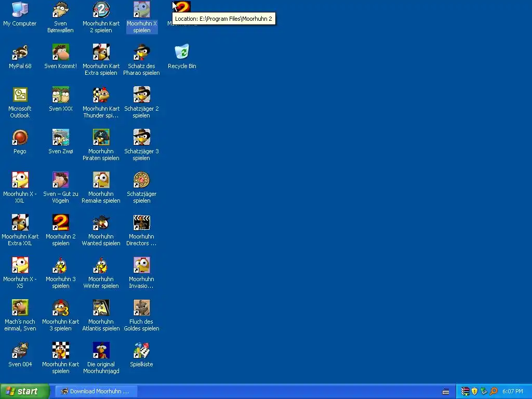Click the Moorhuhn 3 spielen icon
Image resolution: width=532 pixels, height=399 pixels.
(x=60, y=265)
